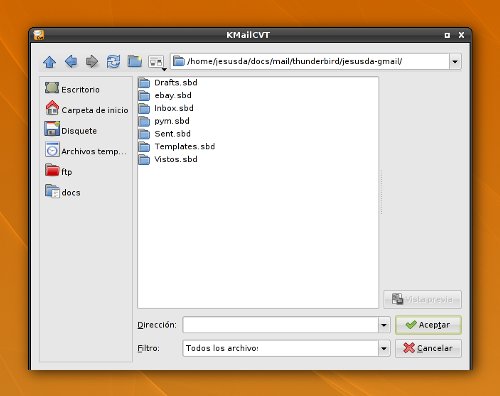Open the Filtro dropdown arrow
The image size is (500, 396).
(384, 348)
